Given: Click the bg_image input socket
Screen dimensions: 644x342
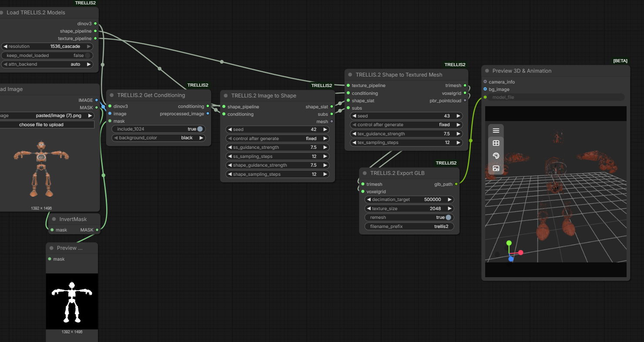Looking at the screenshot, I should click(485, 89).
